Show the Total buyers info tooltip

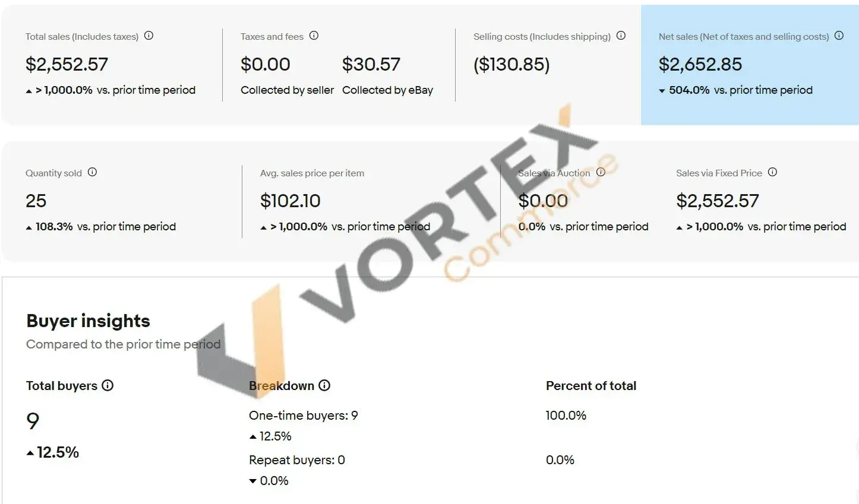point(108,385)
